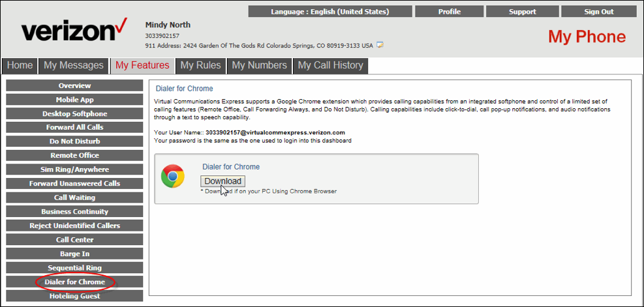Open the Overview feature page
The image size is (644, 307).
click(74, 86)
